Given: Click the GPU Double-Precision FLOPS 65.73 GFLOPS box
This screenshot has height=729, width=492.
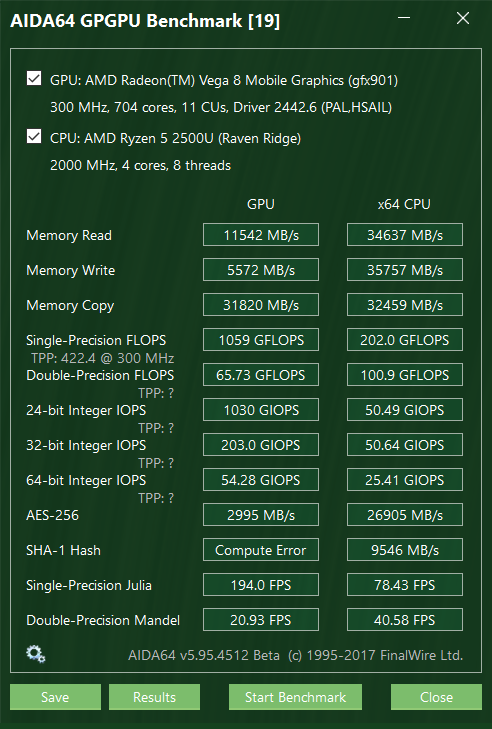Looking at the screenshot, I should (x=261, y=375).
